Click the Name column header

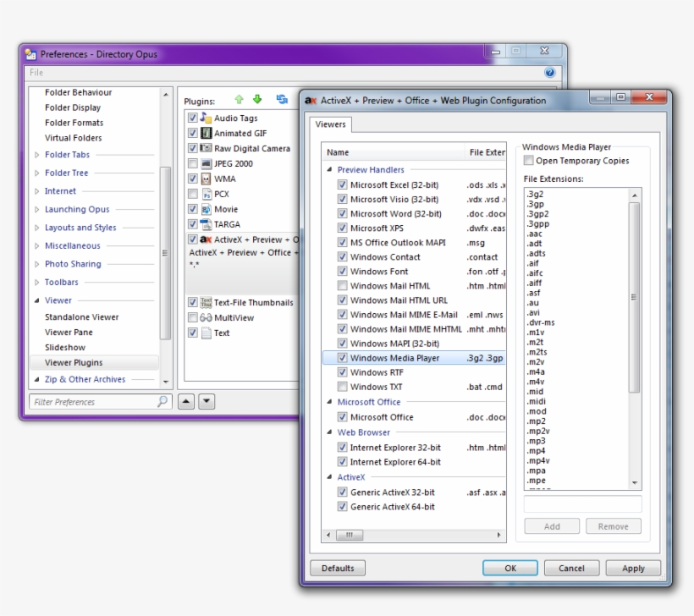pos(394,152)
